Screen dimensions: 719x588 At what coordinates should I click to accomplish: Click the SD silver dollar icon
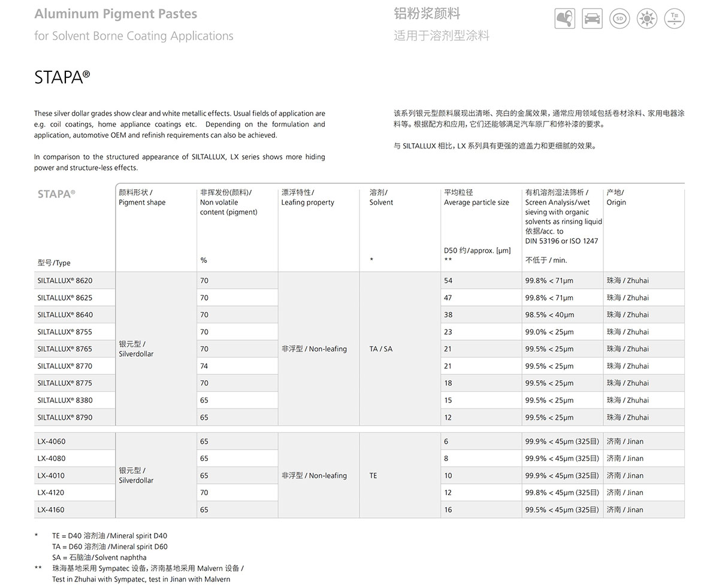[x=620, y=19]
